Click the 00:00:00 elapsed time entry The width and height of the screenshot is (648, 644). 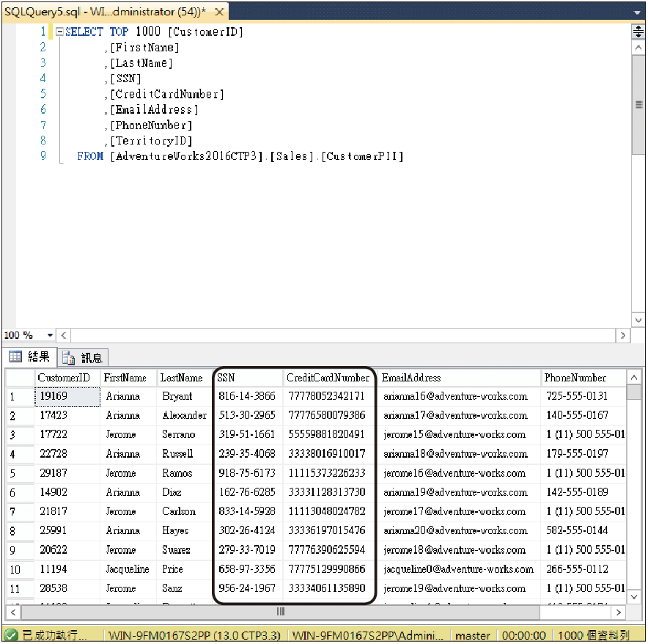(x=523, y=635)
